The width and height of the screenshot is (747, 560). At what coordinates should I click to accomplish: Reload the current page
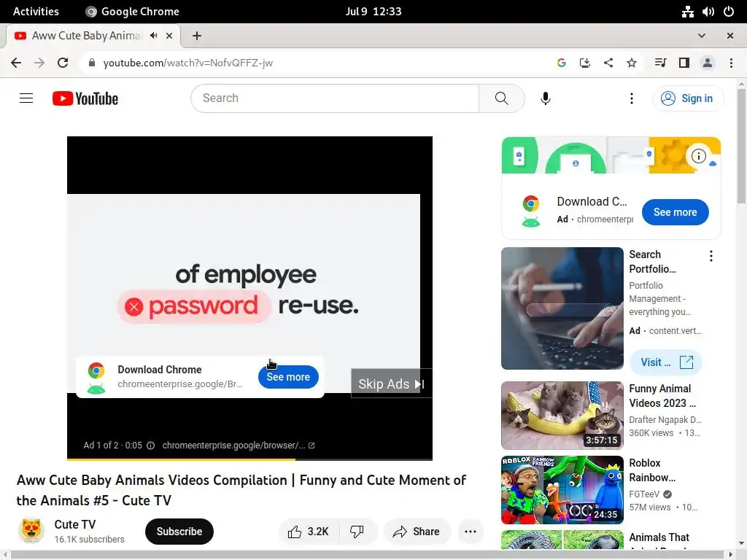pyautogui.click(x=63, y=63)
